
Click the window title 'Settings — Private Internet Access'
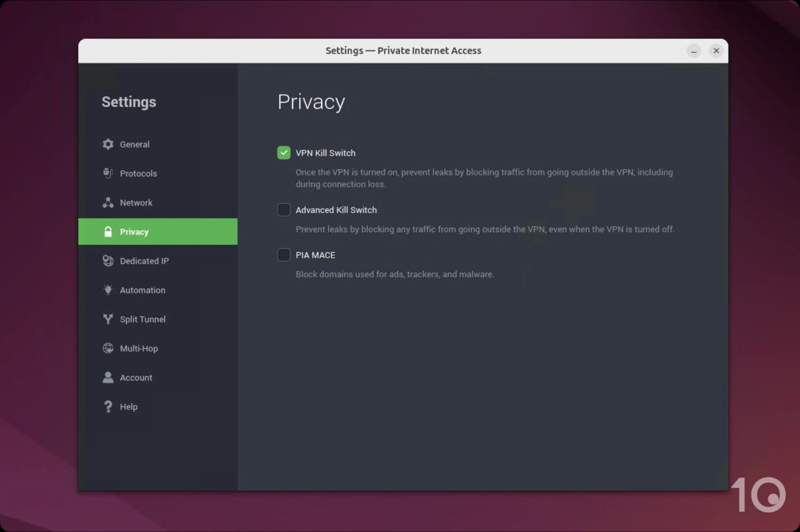[x=403, y=51]
